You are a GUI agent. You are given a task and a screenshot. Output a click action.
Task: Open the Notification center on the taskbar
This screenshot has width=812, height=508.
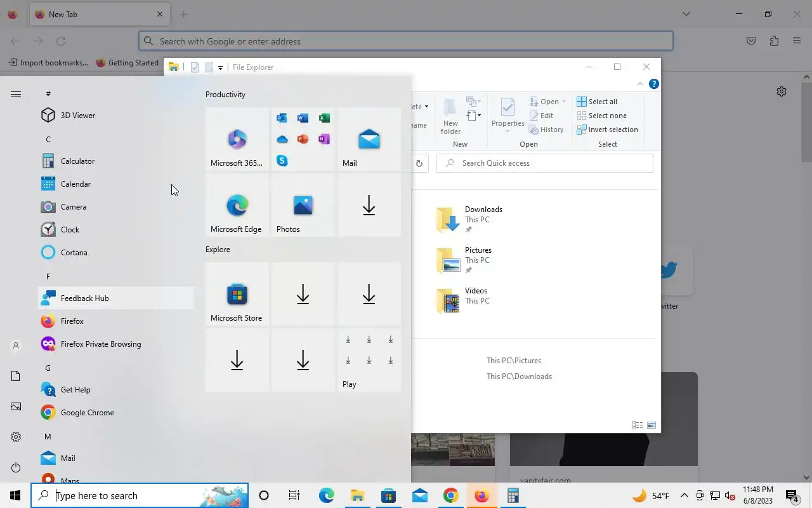[x=792, y=496]
